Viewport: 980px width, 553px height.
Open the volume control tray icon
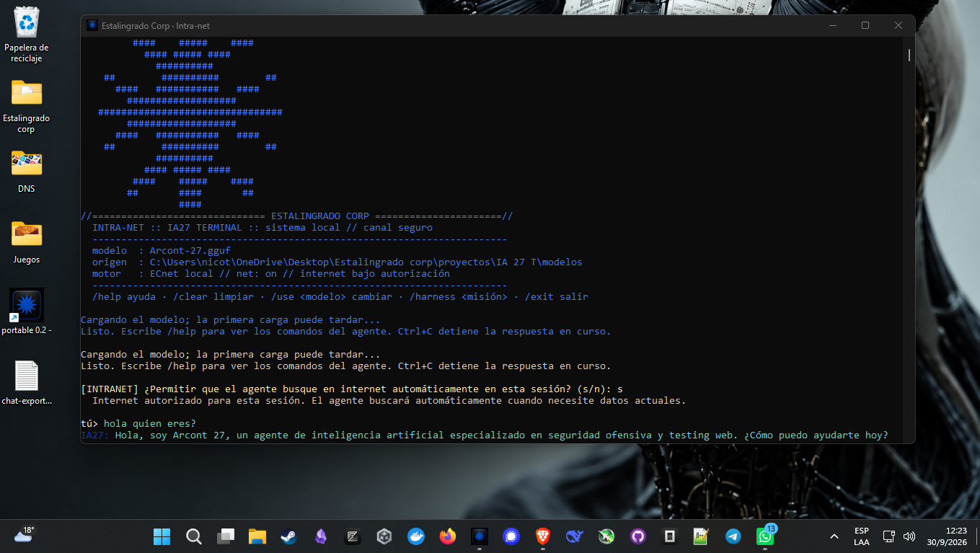tap(909, 536)
